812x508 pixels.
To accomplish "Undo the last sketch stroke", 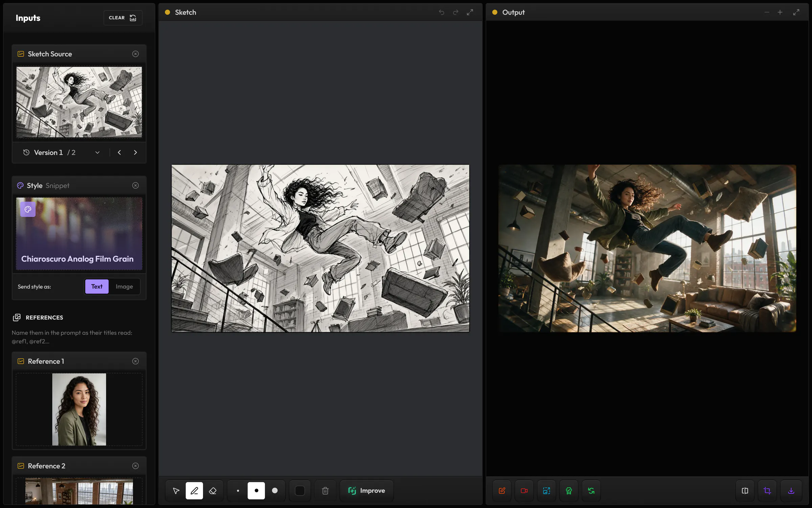I will pyautogui.click(x=442, y=12).
